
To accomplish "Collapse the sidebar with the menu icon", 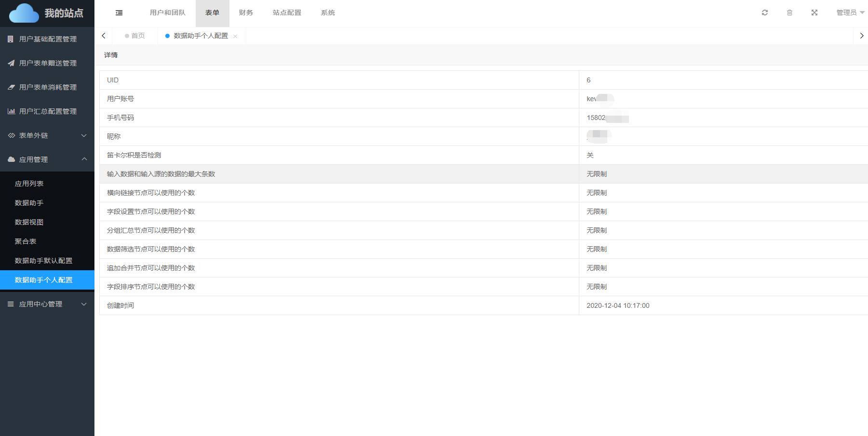I will 119,13.
